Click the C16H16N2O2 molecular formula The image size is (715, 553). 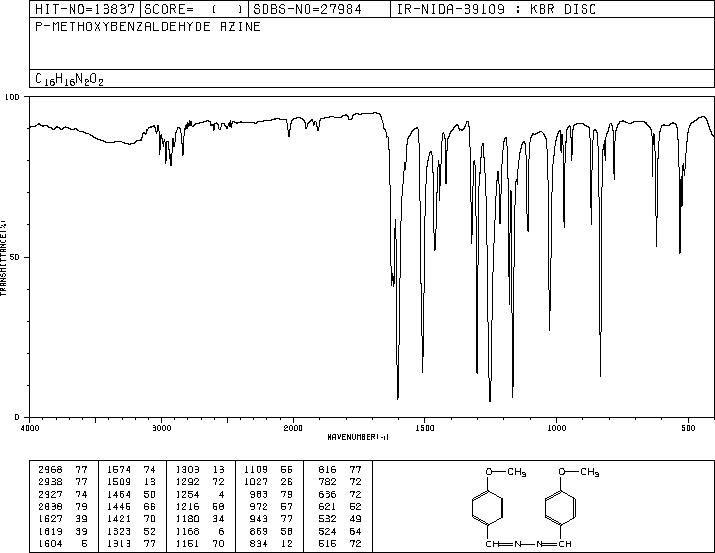[69, 79]
